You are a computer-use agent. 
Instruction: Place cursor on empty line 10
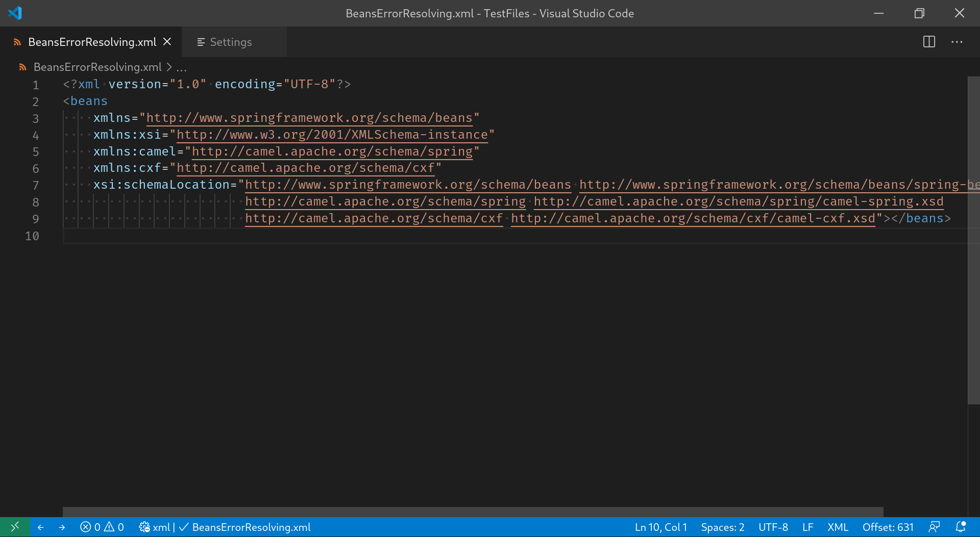pyautogui.click(x=514, y=236)
